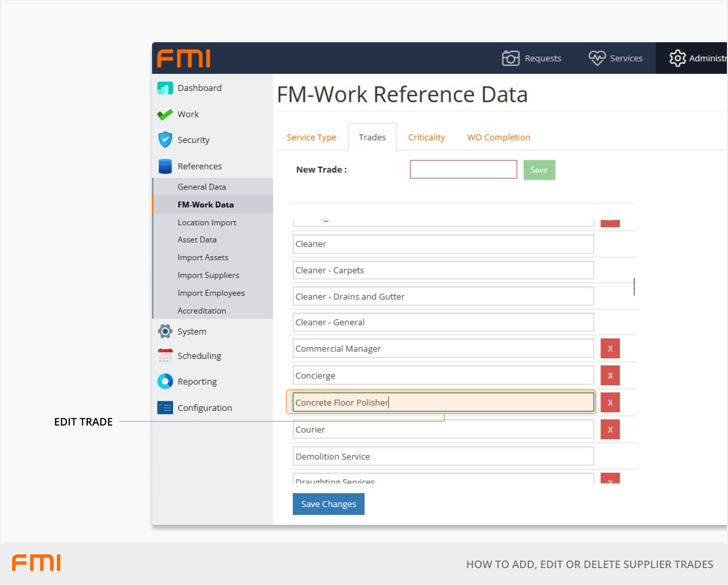Remove the Courier trade using X
The height and width of the screenshot is (585, 728).
[x=610, y=430]
